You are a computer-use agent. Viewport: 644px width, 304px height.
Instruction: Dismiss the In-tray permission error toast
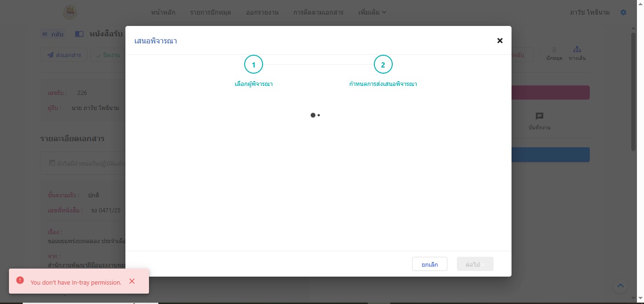tap(132, 281)
